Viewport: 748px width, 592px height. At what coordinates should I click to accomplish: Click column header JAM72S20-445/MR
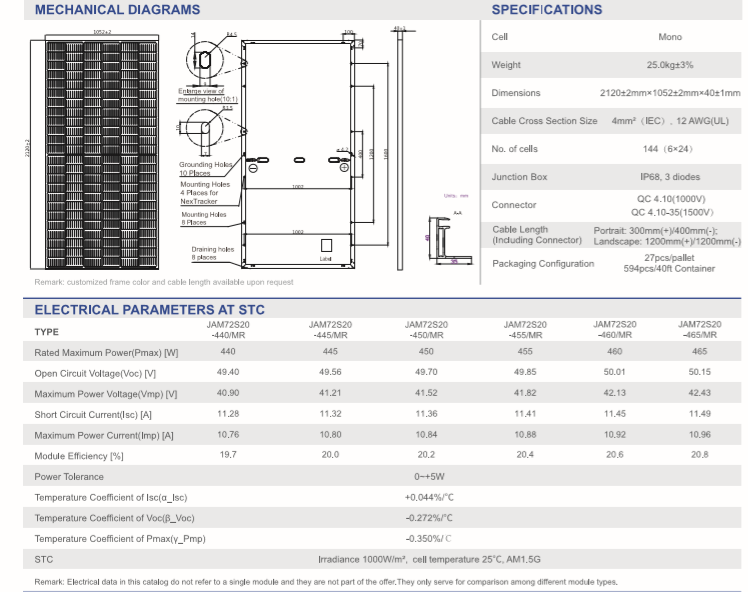coord(330,330)
